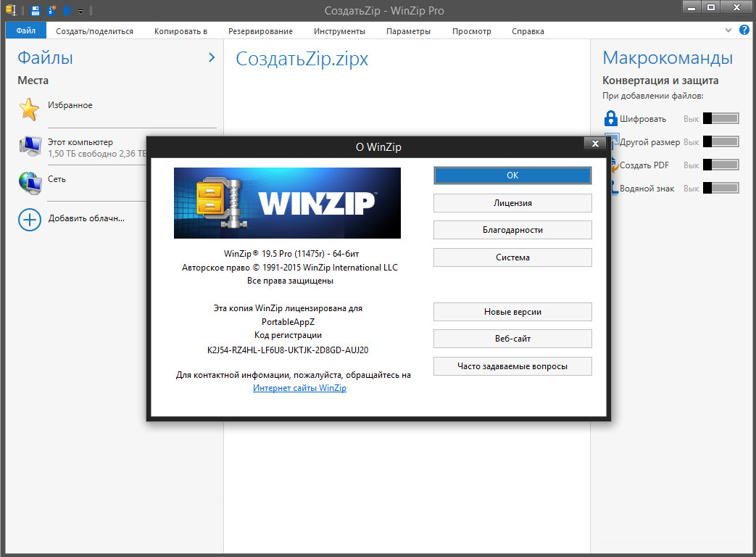Click the Избранное star icon
Image resolution: width=756 pixels, height=557 pixels.
click(29, 109)
